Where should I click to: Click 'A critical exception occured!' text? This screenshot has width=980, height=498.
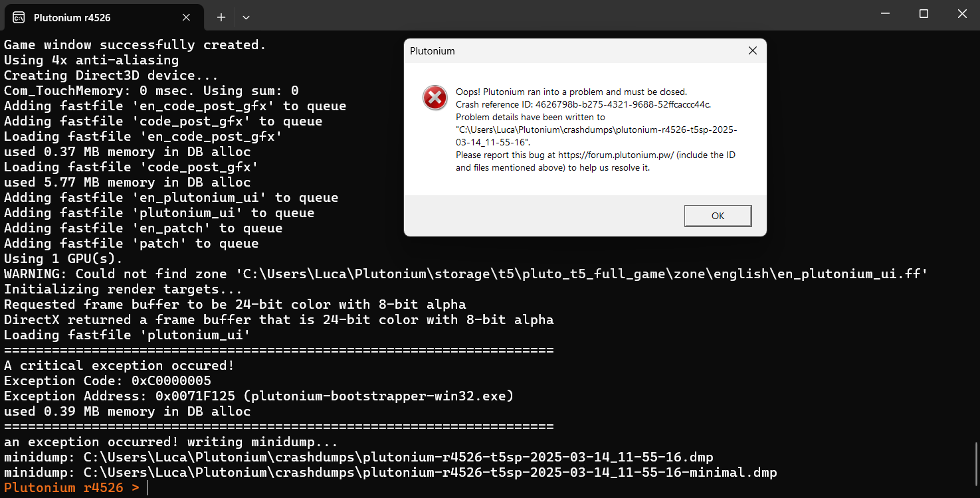tap(120, 366)
